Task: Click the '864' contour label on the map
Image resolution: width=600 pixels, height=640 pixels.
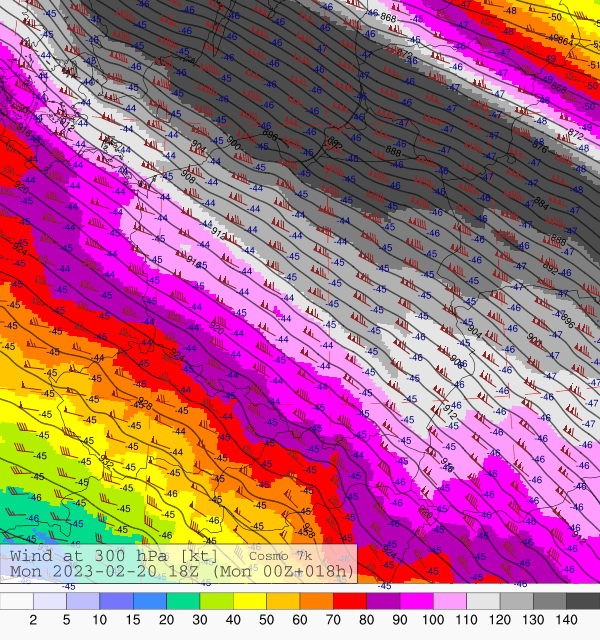Action: [x=565, y=41]
